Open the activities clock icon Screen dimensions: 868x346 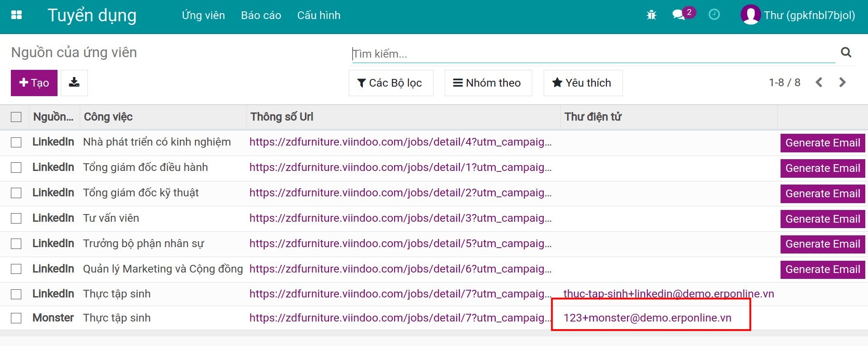coord(714,15)
